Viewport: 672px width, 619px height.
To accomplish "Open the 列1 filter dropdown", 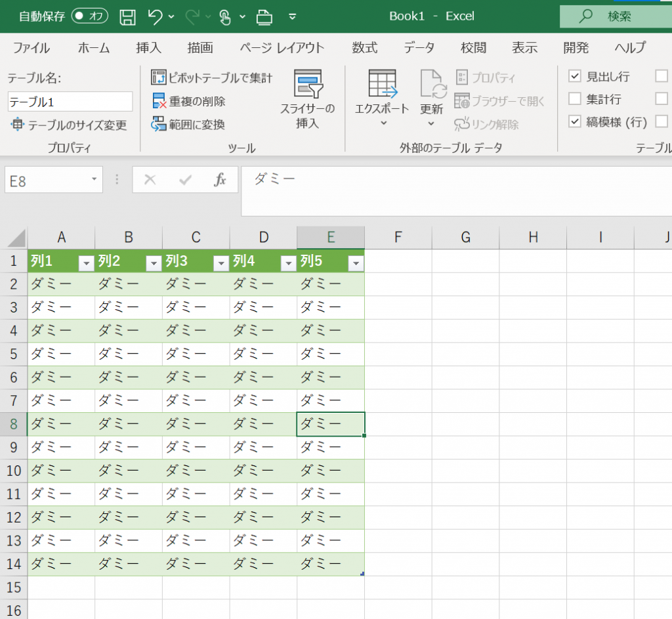I will coord(85,263).
